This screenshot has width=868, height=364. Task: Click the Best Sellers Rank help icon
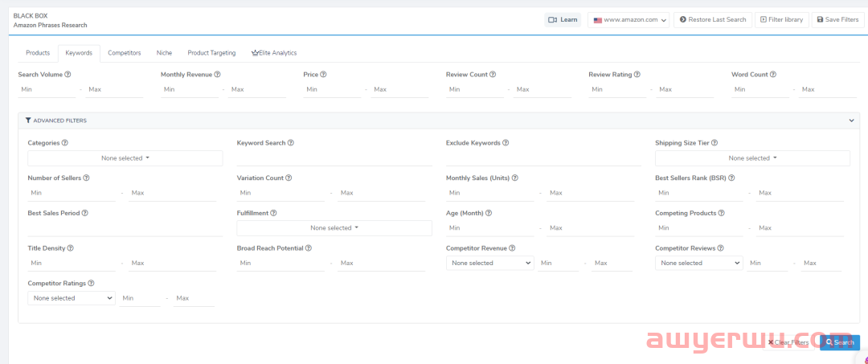(x=732, y=178)
